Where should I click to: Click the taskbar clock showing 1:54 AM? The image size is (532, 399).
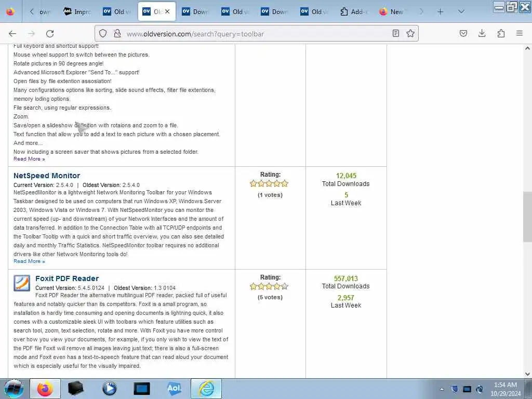click(506, 389)
